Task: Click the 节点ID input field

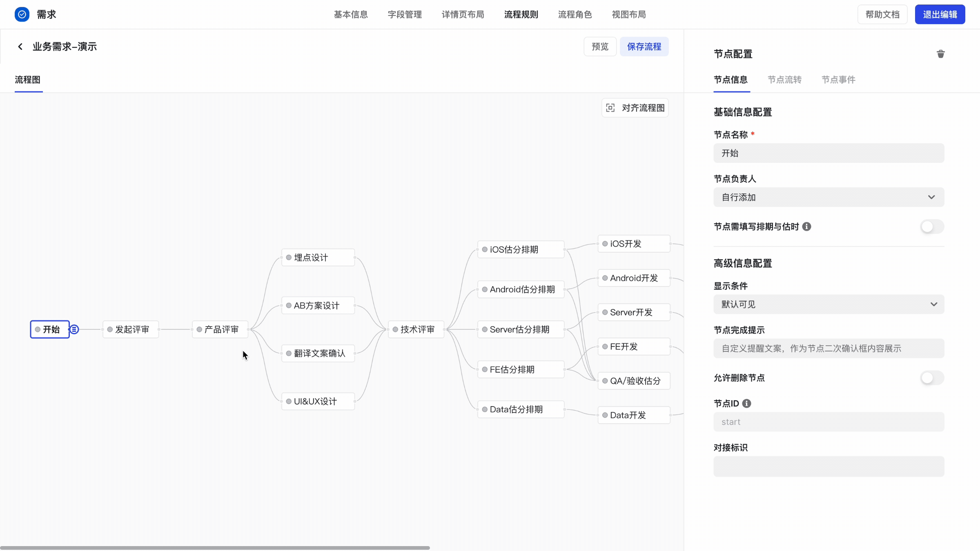Action: pyautogui.click(x=829, y=422)
